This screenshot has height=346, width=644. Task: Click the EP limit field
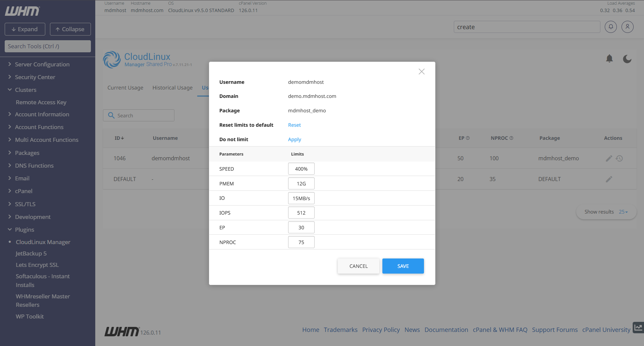301,227
